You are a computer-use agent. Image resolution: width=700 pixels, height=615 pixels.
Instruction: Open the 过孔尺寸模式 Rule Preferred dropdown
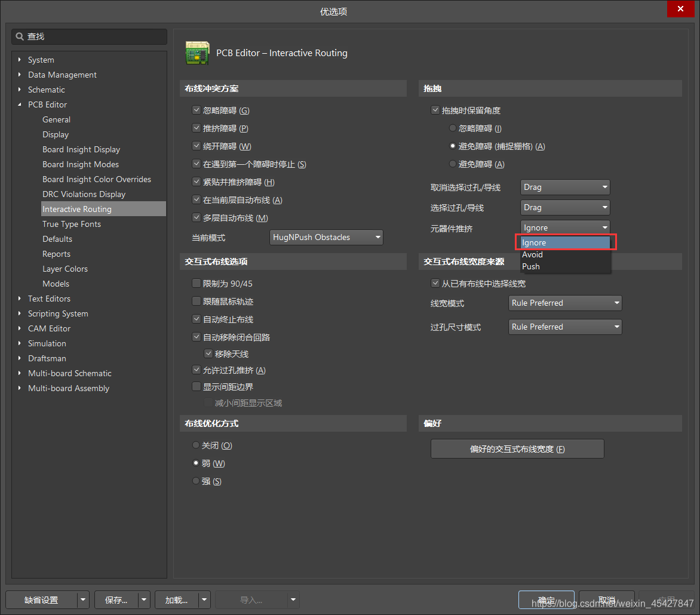coord(565,327)
